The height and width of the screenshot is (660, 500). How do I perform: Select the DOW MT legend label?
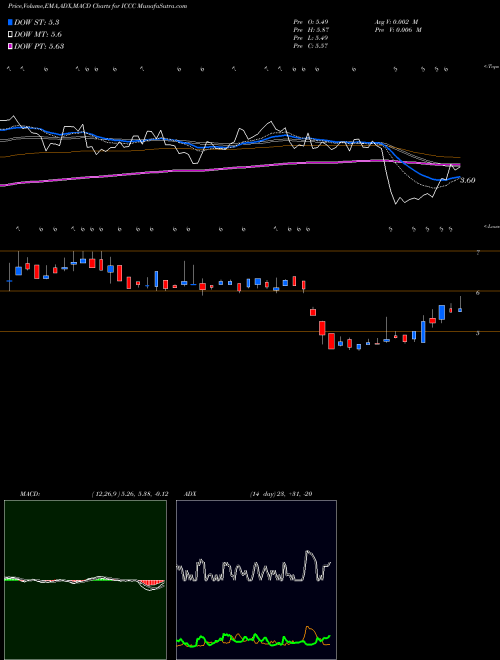38,35
